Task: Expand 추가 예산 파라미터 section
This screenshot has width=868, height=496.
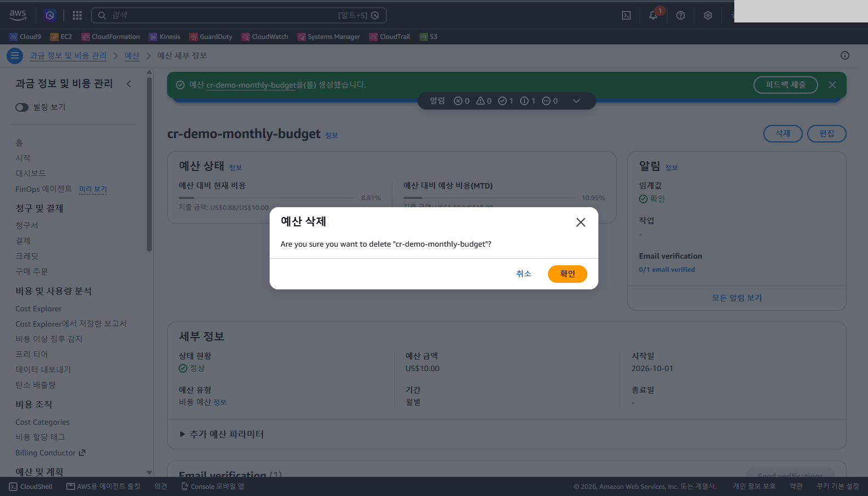Action: pos(221,434)
